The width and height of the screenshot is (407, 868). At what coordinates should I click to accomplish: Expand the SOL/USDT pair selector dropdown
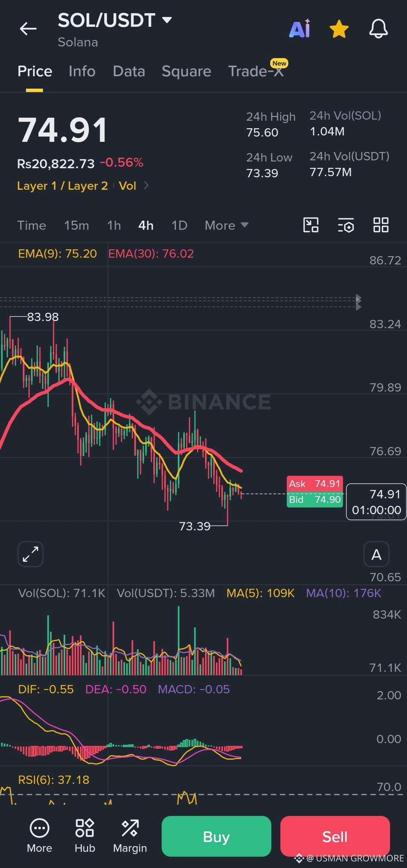(167, 20)
